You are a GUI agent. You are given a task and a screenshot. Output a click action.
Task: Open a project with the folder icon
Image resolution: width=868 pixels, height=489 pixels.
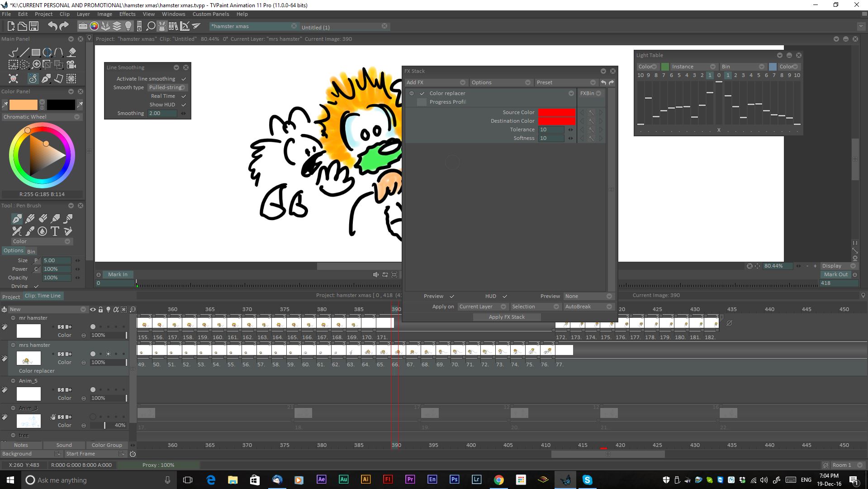pos(22,26)
